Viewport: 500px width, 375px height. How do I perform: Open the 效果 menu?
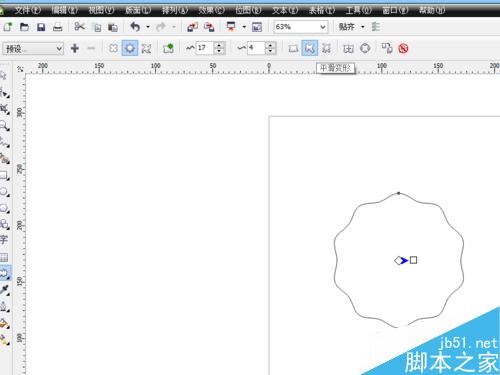click(x=212, y=10)
